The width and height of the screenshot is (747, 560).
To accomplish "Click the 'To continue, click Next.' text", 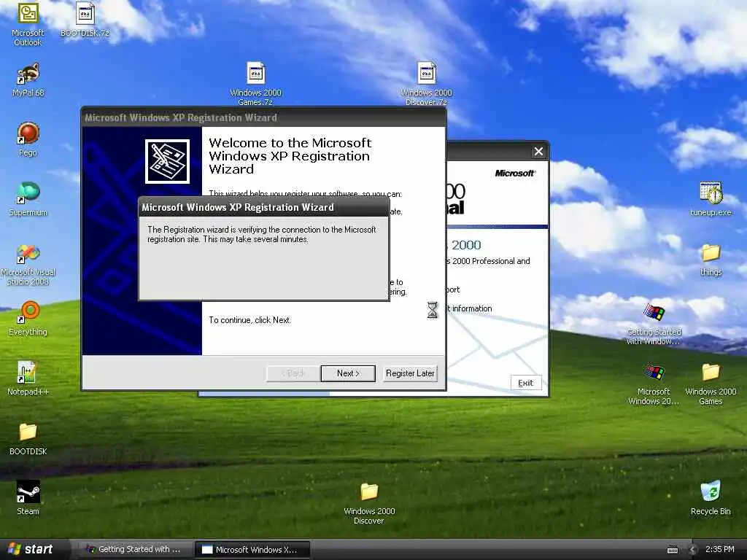I will [x=249, y=320].
